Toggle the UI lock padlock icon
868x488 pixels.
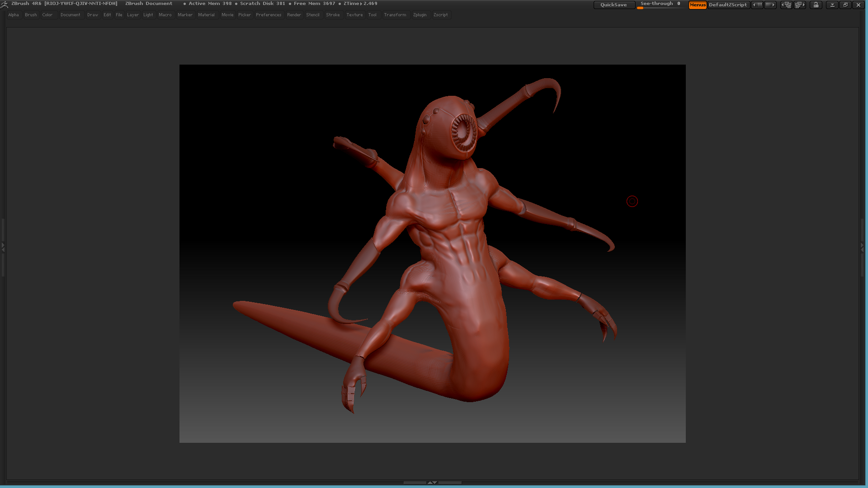click(816, 5)
